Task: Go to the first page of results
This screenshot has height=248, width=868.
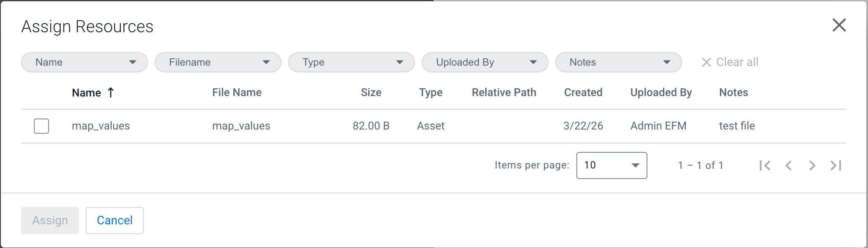Action: point(765,165)
